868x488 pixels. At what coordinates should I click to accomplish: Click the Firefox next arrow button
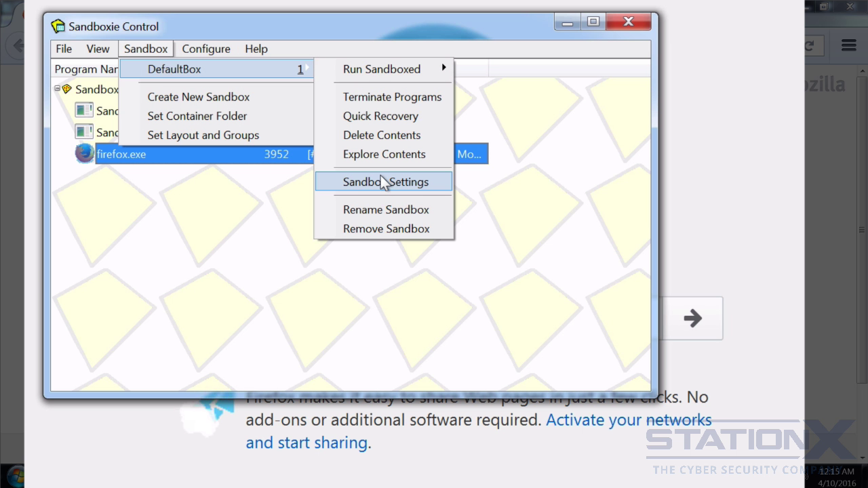692,318
